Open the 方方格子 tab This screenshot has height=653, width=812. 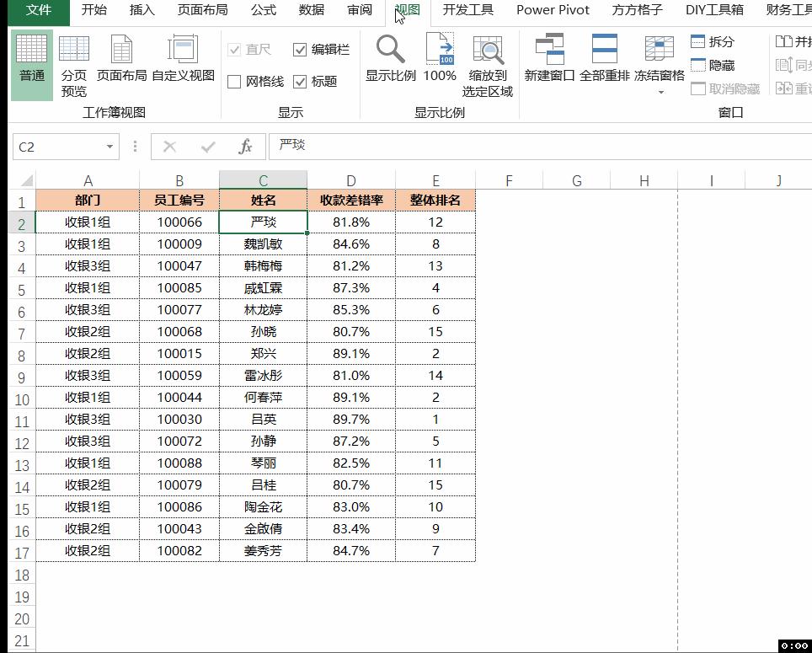pyautogui.click(x=637, y=10)
